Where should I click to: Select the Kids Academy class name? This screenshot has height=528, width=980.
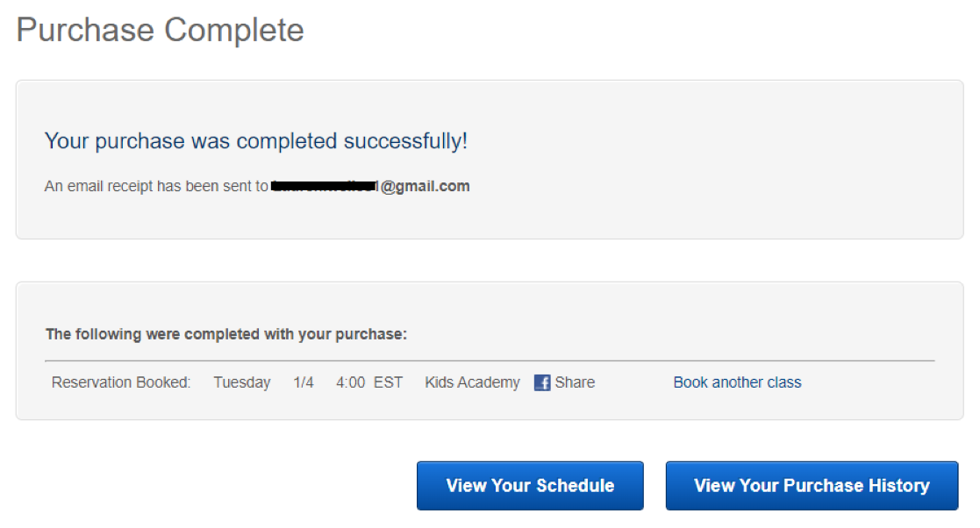(472, 382)
